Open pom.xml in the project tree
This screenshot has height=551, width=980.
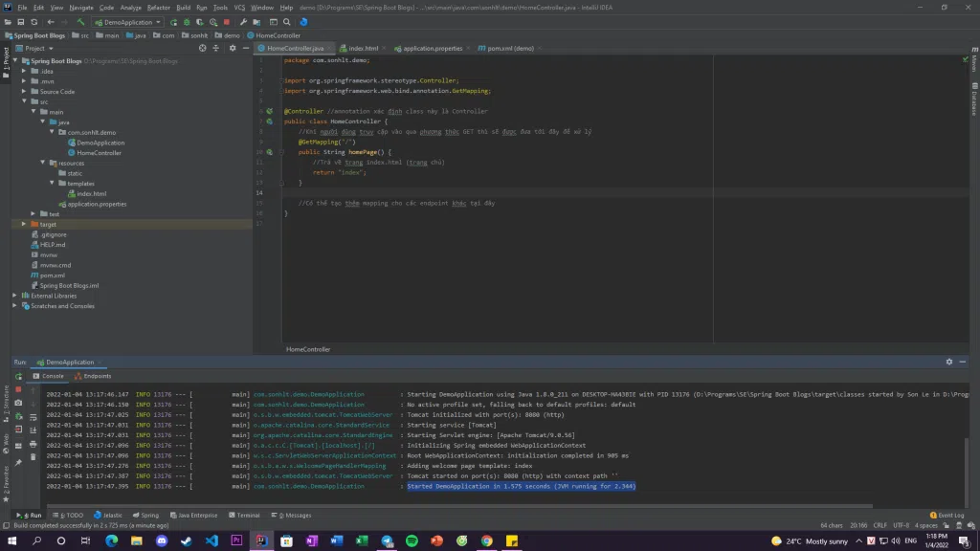click(x=52, y=275)
